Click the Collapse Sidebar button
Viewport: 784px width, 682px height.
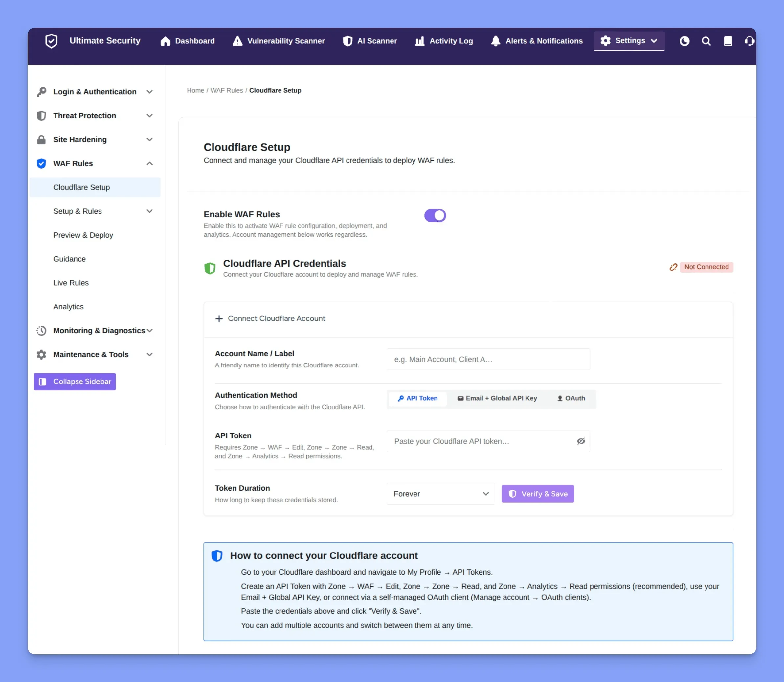click(x=75, y=382)
